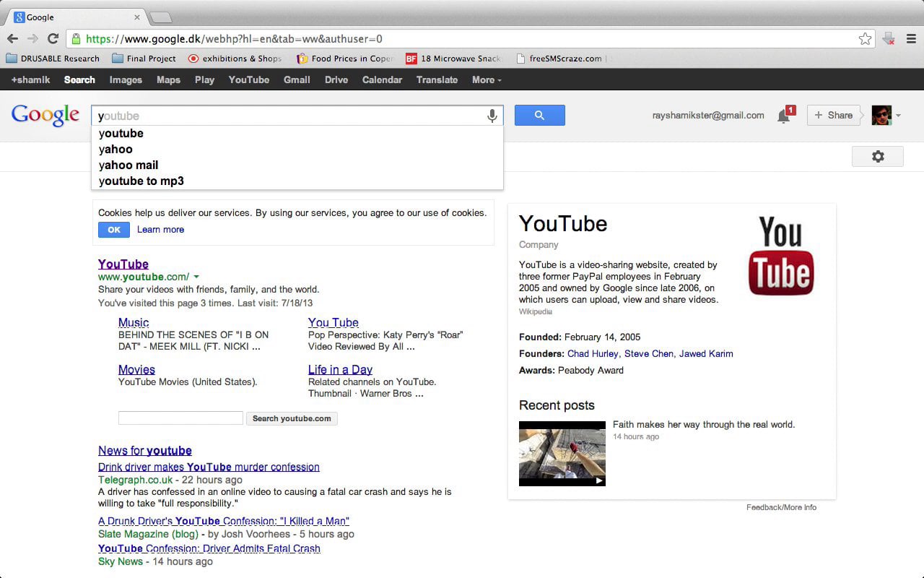
Task: Select 'yahoo mail' autocomplete suggestion
Action: click(297, 165)
